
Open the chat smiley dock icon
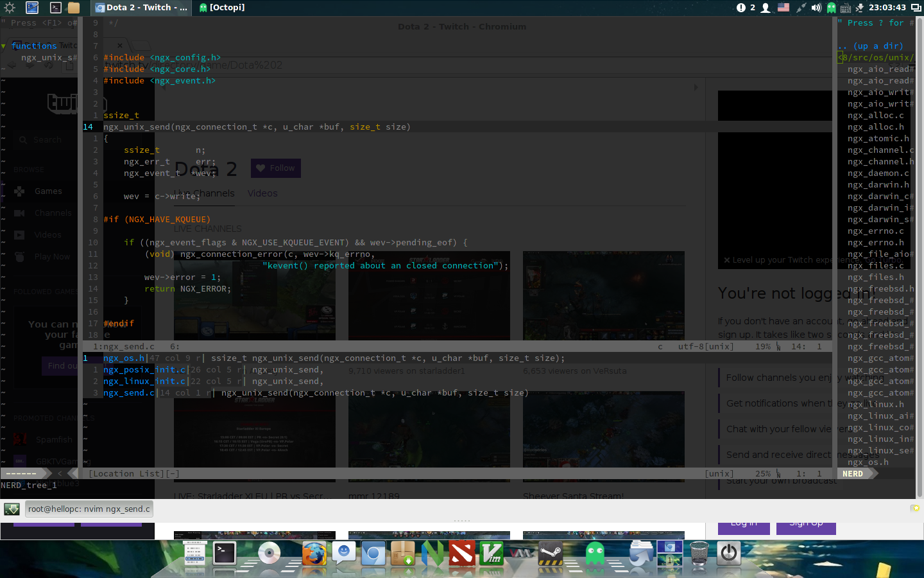[344, 554]
